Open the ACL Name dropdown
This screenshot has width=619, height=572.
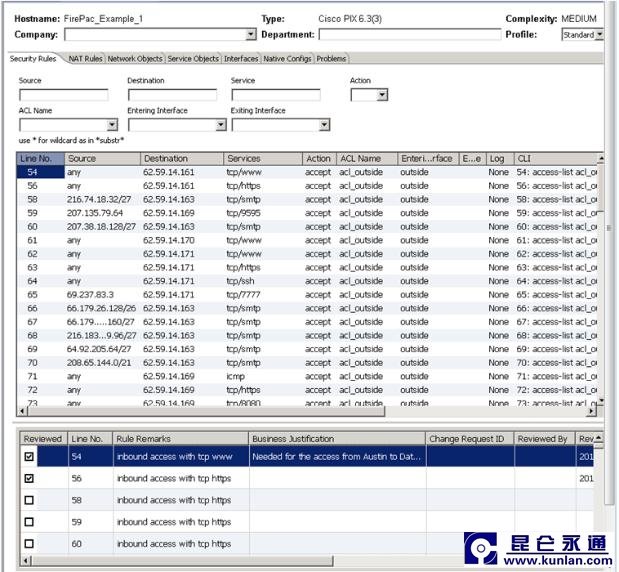pos(112,125)
